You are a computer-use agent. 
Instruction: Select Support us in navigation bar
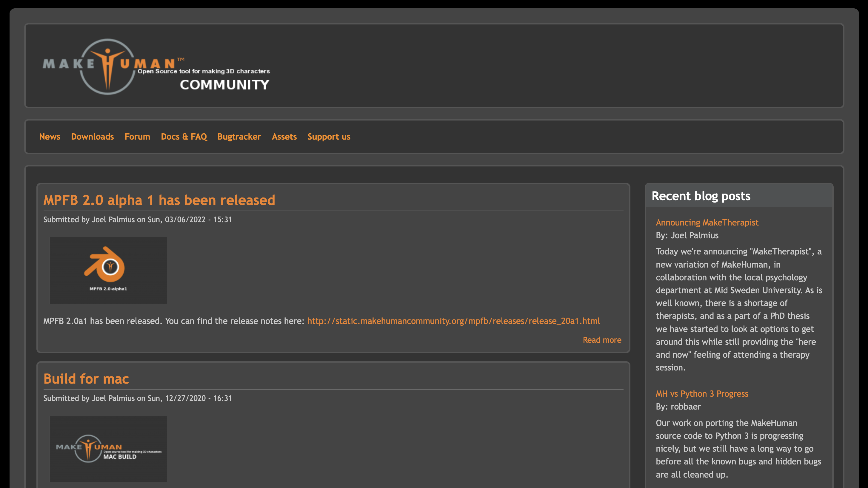point(329,137)
